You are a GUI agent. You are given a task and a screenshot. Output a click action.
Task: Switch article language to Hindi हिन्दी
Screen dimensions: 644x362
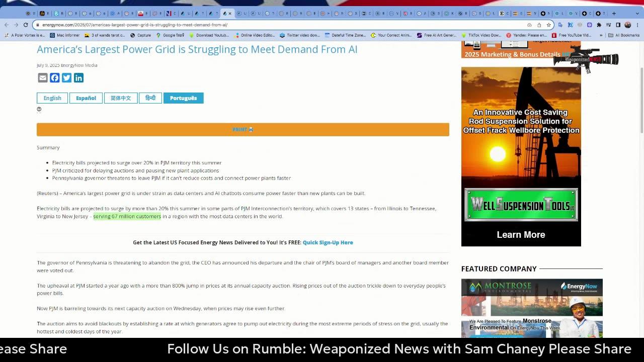[150, 98]
